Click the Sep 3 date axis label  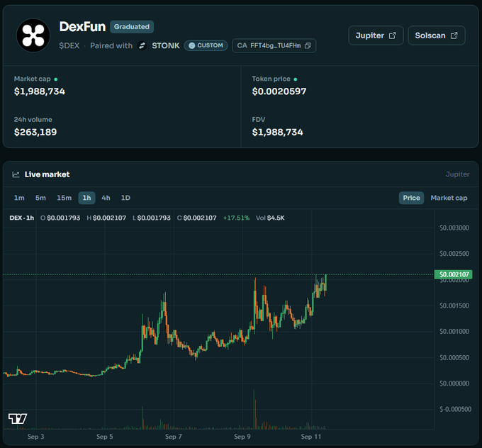tap(35, 437)
